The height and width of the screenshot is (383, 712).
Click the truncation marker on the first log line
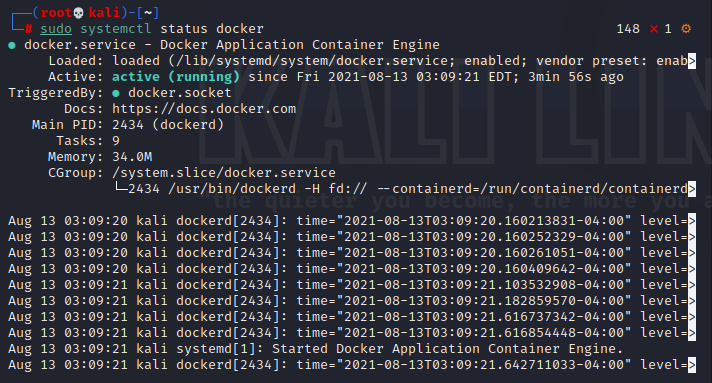pyautogui.click(x=692, y=221)
